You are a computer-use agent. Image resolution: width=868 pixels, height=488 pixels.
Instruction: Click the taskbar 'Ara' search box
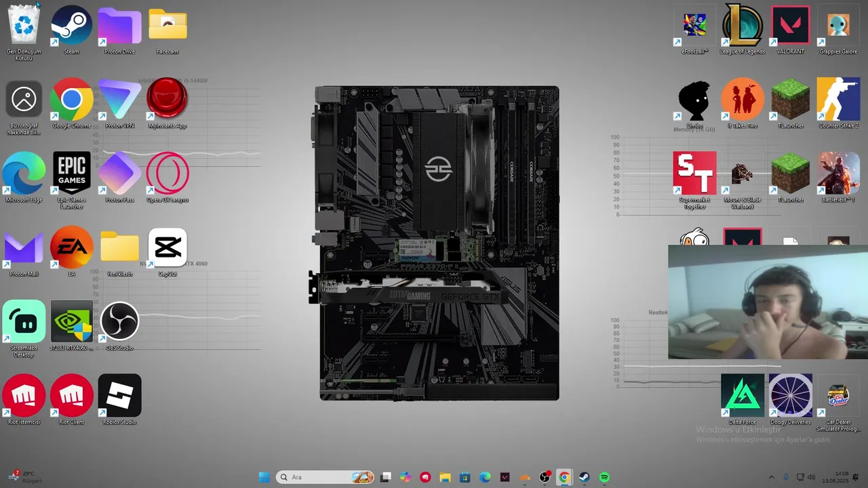[325, 477]
